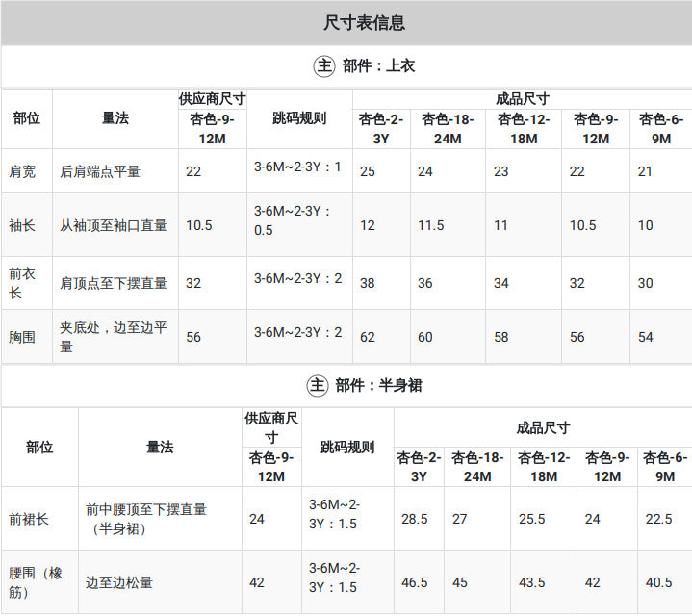Click 成品尺寸 header in the 半身裙 table
The width and height of the screenshot is (692, 616).
(543, 427)
